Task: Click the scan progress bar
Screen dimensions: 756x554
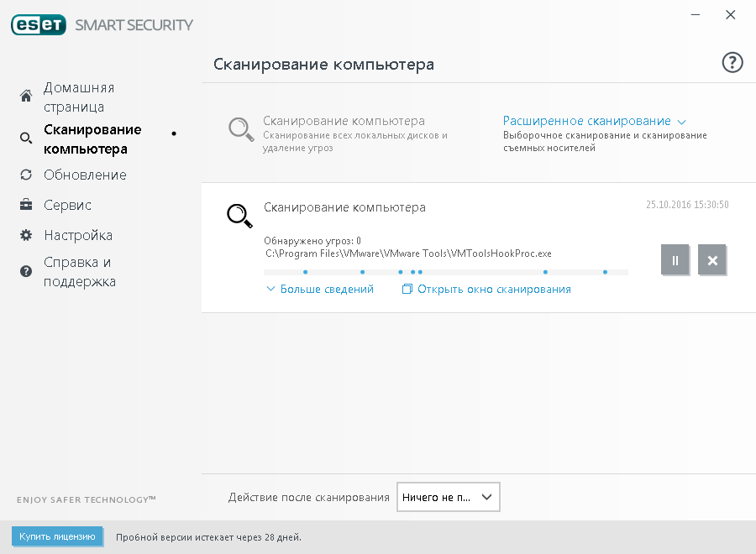Action: tap(446, 272)
